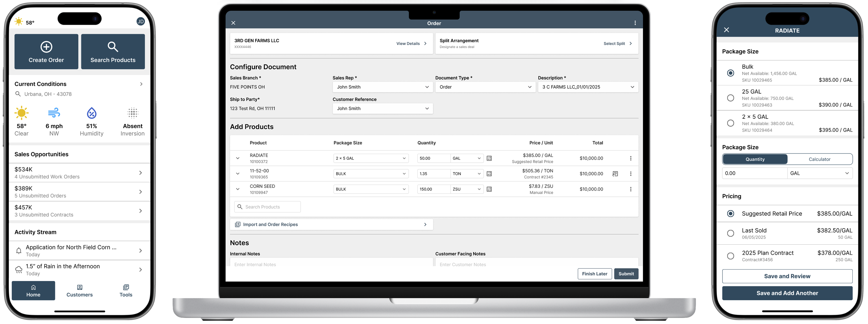The height and width of the screenshot is (324, 868).
Task: Click Select Split link
Action: point(618,44)
